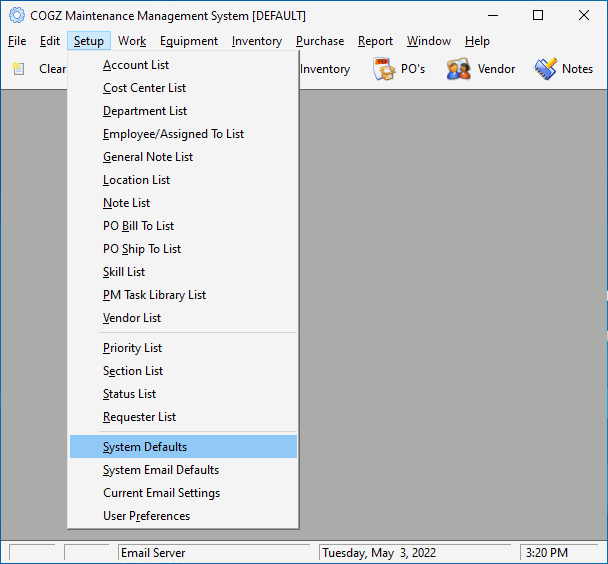Open Current Email Settings
608x564 pixels.
pyautogui.click(x=161, y=493)
